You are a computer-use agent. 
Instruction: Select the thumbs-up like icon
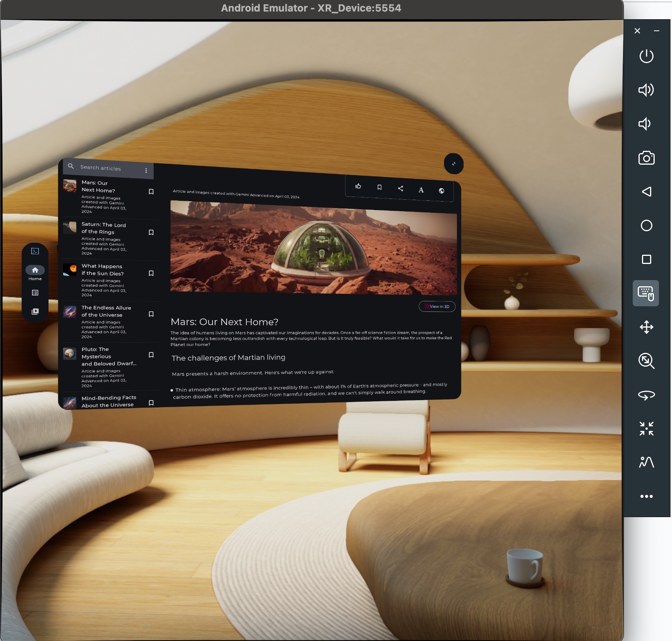(x=358, y=186)
